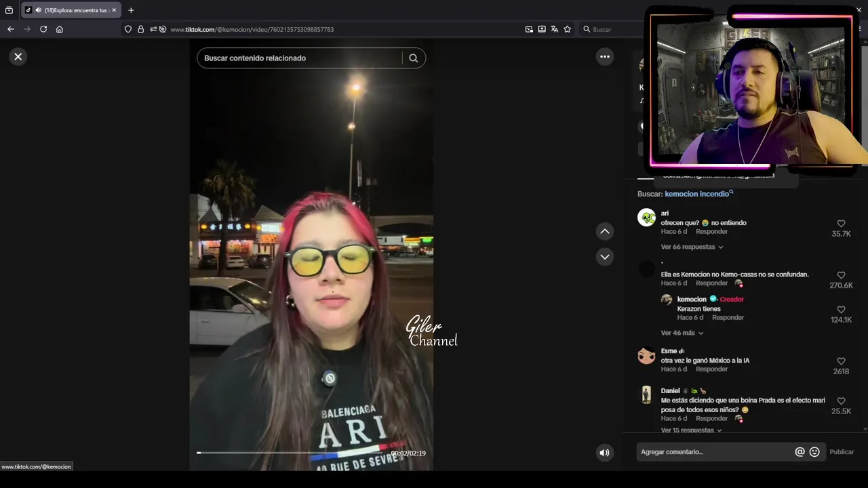The width and height of the screenshot is (868, 488).
Task: Click the 35.7K like count
Action: click(x=841, y=234)
